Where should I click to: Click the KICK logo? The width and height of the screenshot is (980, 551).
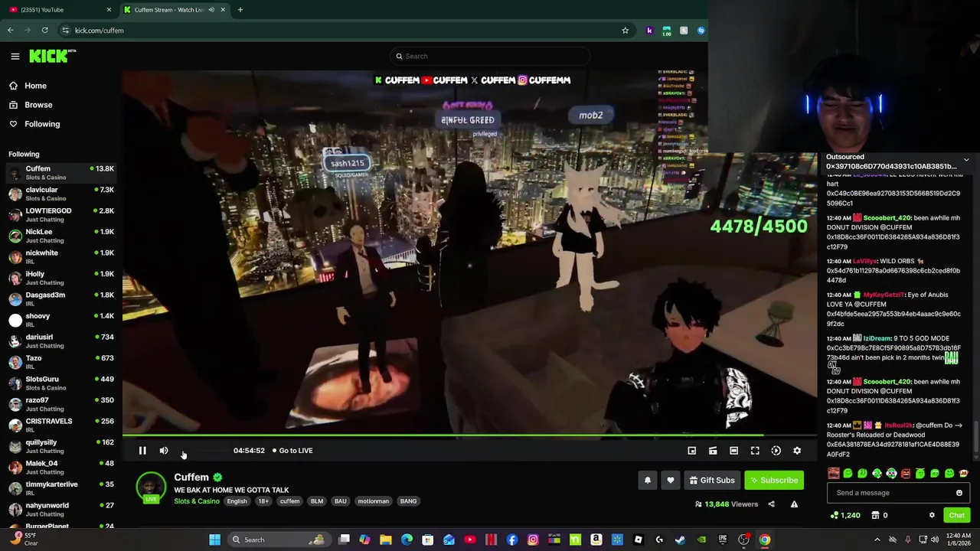pyautogui.click(x=52, y=56)
